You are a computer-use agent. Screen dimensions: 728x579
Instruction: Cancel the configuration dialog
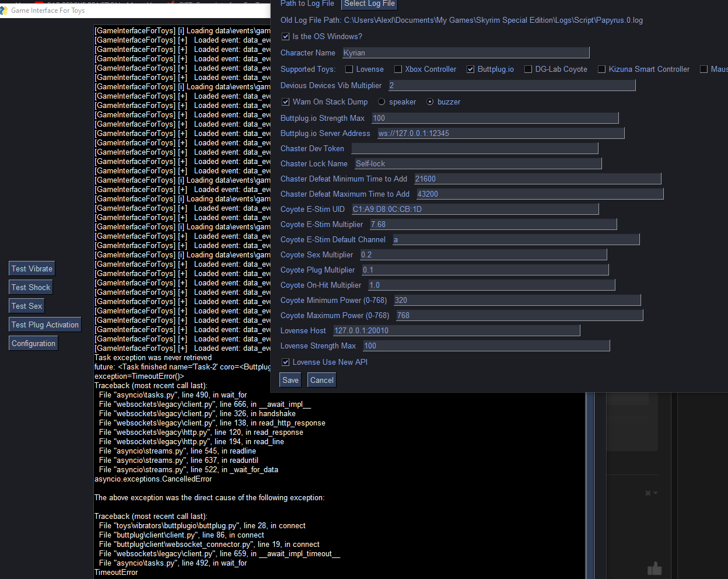coord(322,380)
